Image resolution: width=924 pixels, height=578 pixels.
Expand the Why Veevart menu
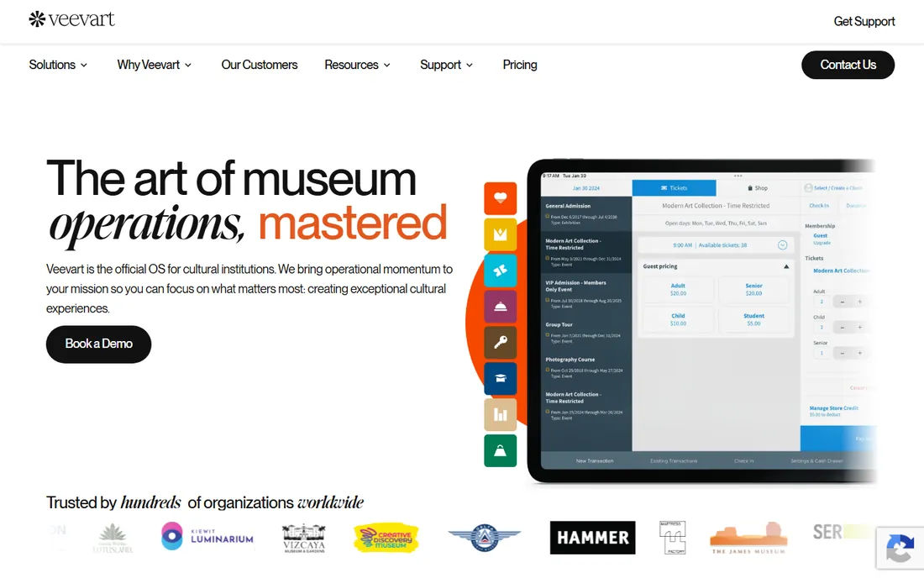click(155, 65)
